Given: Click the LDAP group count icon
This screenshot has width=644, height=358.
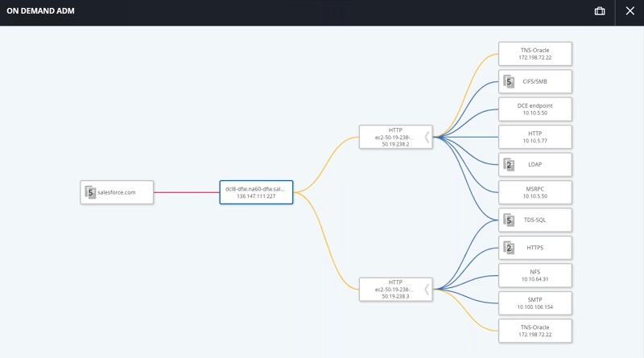Looking at the screenshot, I should click(x=508, y=165).
